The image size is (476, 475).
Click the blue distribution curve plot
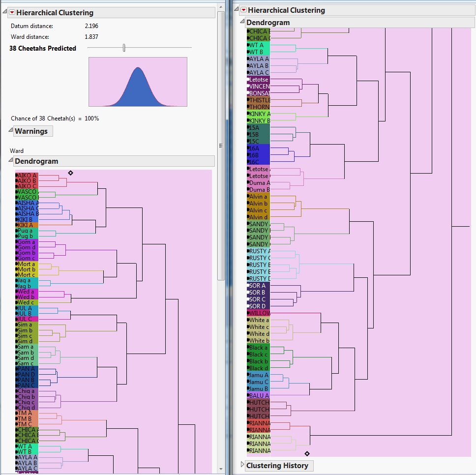click(138, 82)
